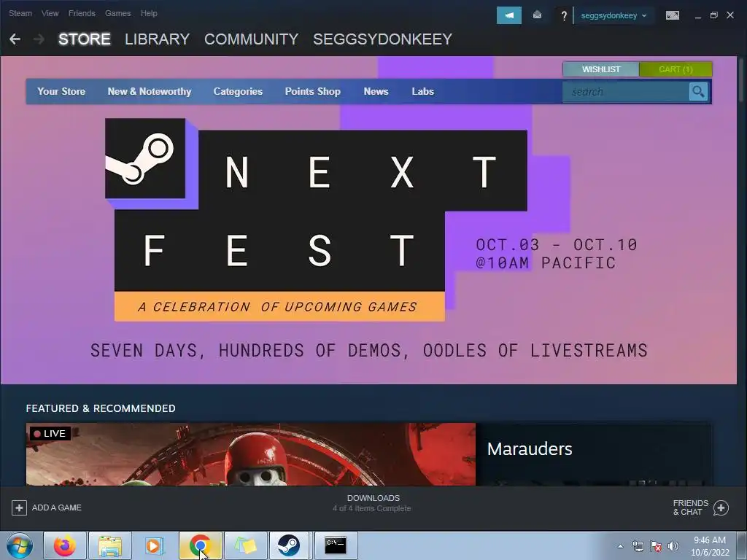Open the announcements megaphone icon
This screenshot has height=560, width=747.
click(508, 15)
